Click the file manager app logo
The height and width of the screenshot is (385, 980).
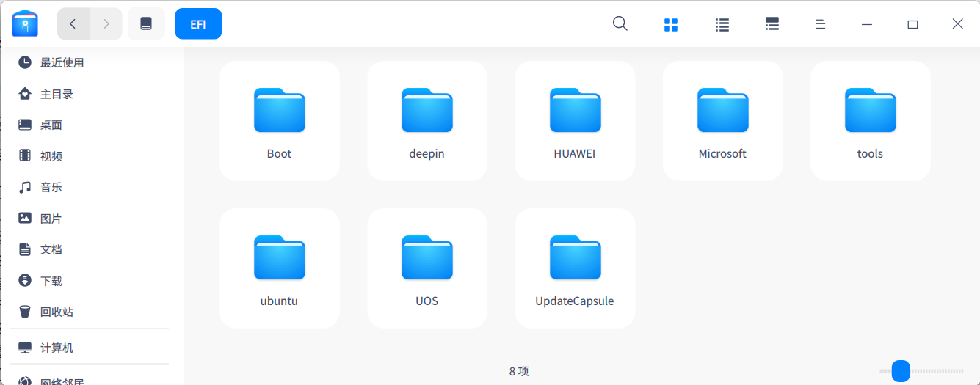click(25, 23)
